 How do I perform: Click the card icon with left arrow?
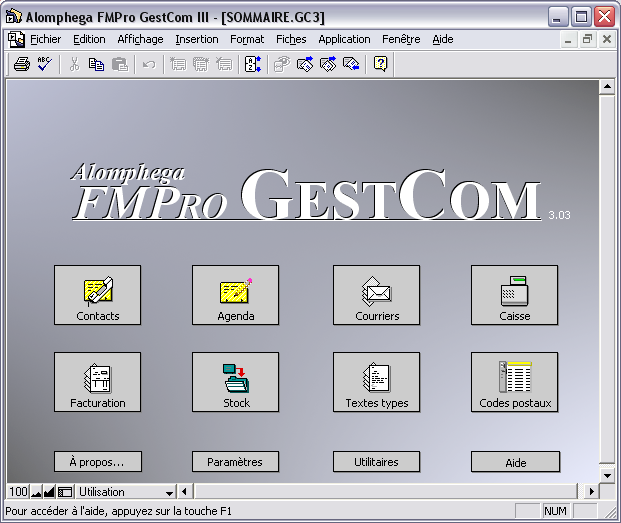pos(351,64)
